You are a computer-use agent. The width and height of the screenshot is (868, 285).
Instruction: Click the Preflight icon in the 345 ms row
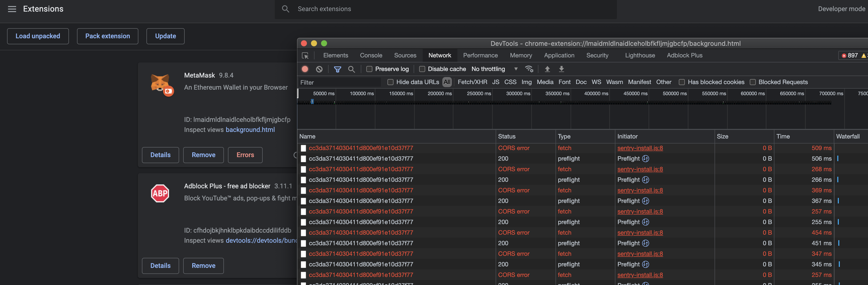pos(646,264)
